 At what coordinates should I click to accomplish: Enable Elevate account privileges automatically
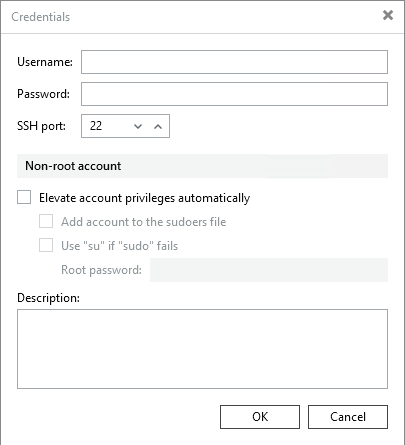coord(24,197)
